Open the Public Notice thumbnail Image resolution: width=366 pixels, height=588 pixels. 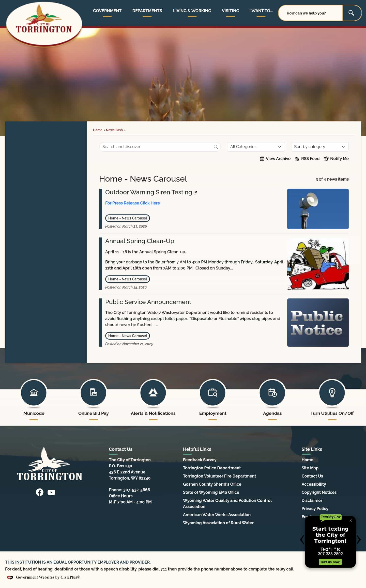[x=318, y=323]
